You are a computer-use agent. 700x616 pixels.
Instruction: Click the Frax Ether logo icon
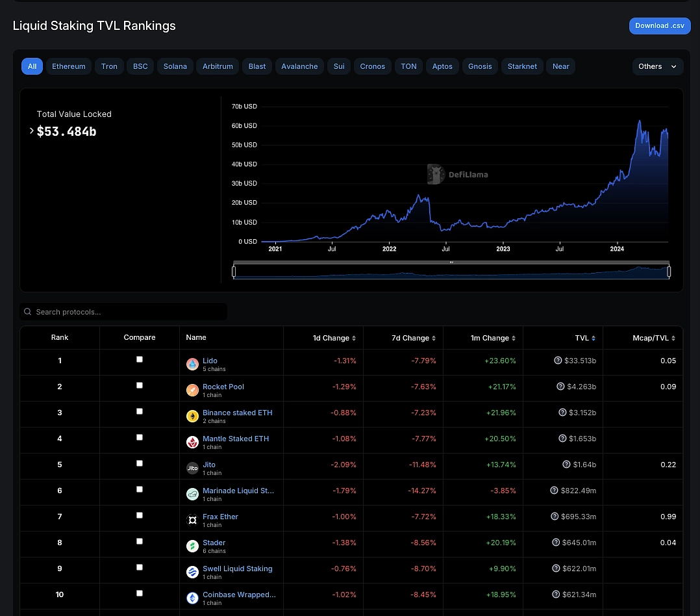(192, 520)
